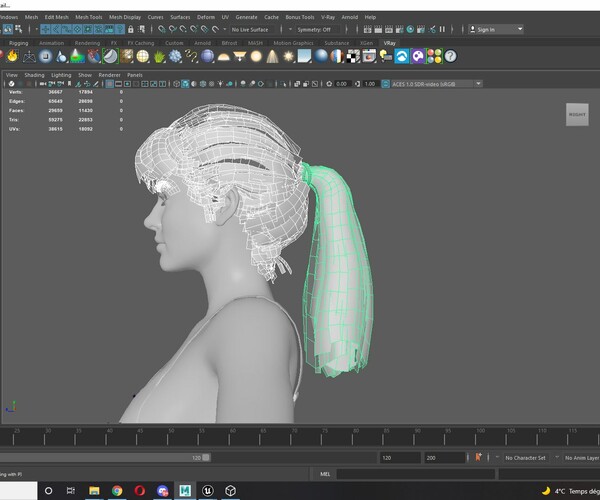Toggle the viewport color management button
The height and width of the screenshot is (500, 600).
click(x=385, y=84)
